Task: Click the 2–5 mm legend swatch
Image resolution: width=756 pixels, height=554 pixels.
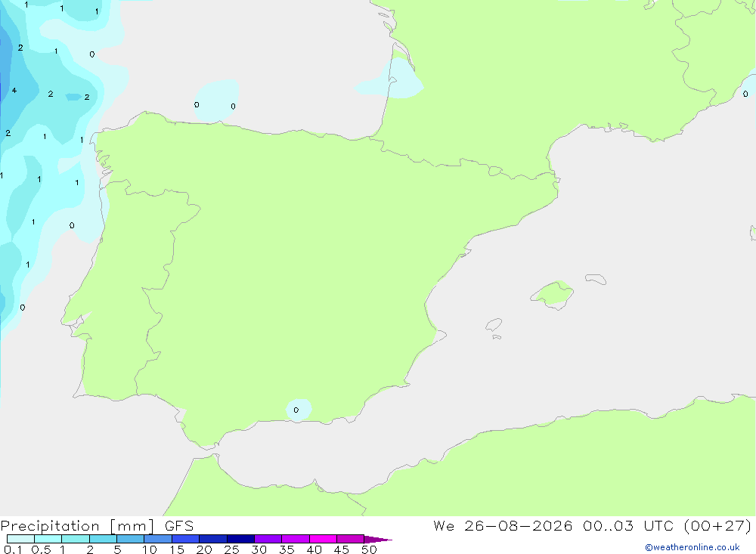Action: click(103, 539)
